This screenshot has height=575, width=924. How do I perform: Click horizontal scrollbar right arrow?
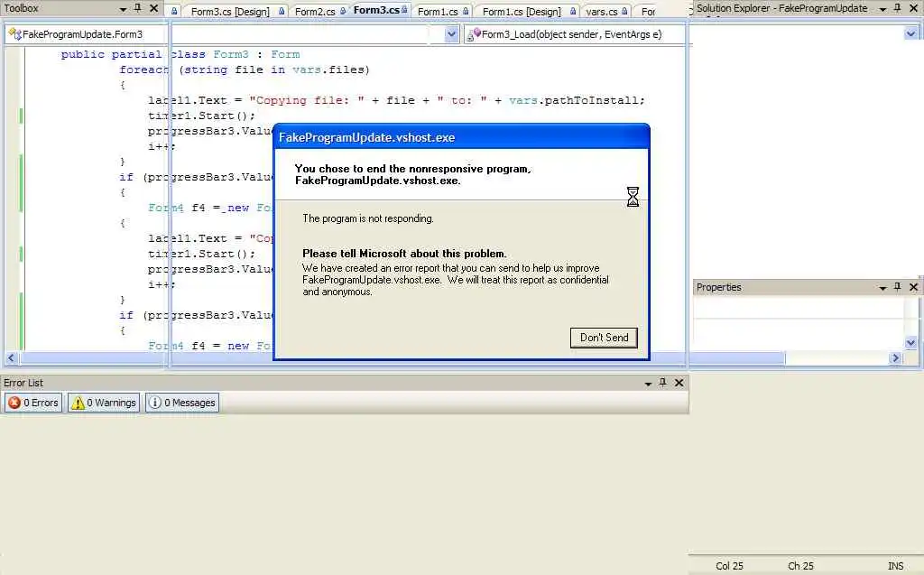click(x=896, y=358)
